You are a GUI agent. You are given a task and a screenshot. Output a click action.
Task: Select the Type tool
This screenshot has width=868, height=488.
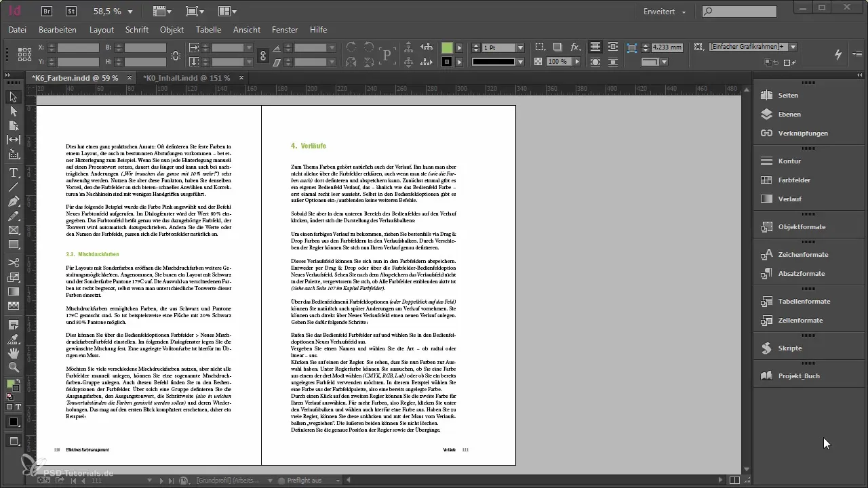click(14, 173)
